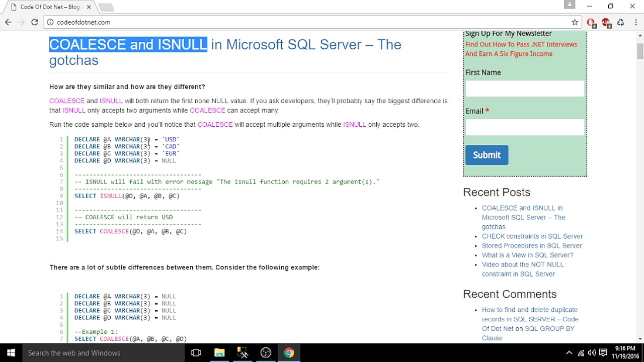This screenshot has width=644, height=362.
Task: Open Stored Procedures in SQL Server post
Action: click(x=532, y=246)
